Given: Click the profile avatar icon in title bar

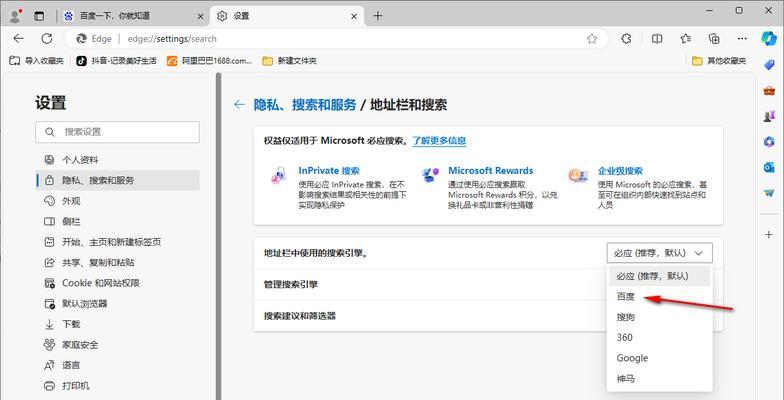Looking at the screenshot, I should [16, 16].
